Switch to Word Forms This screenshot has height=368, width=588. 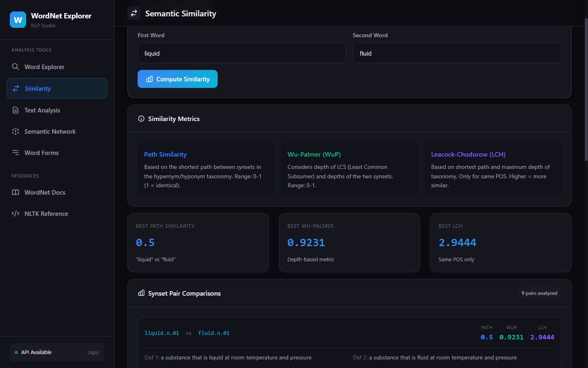click(x=57, y=153)
